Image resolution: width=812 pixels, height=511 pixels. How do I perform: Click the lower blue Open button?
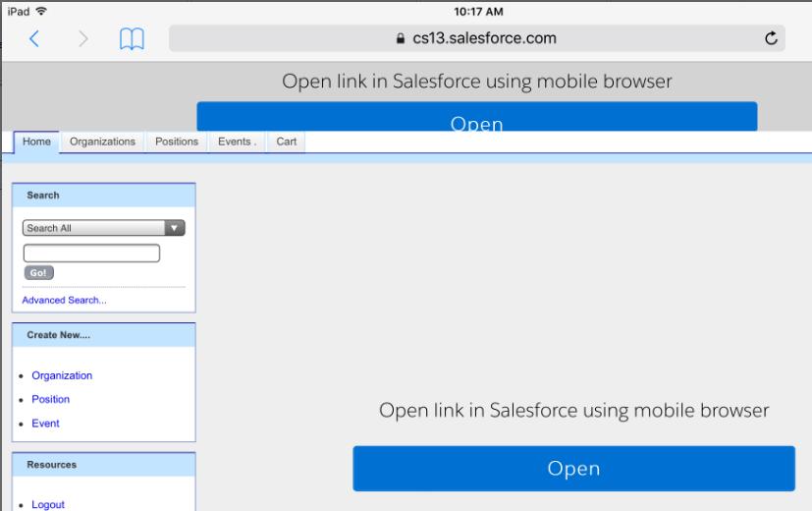[573, 469]
